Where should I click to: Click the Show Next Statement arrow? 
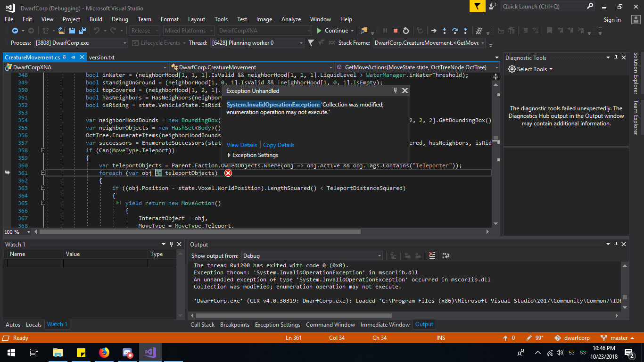coord(434,31)
